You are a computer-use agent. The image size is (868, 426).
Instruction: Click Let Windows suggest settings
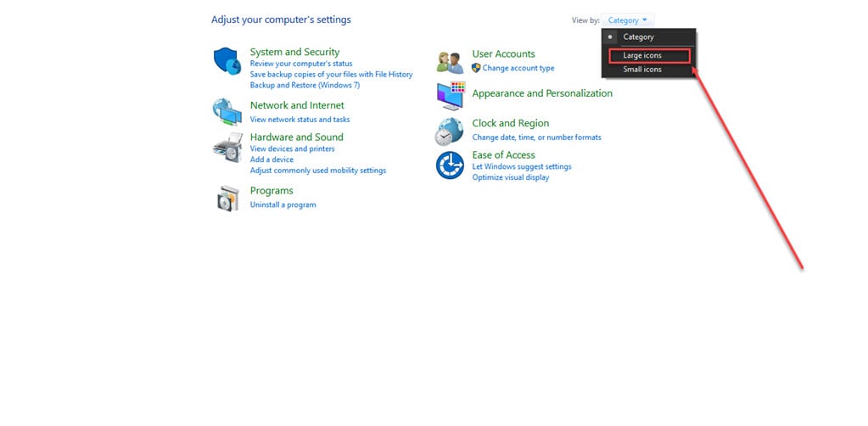[522, 166]
